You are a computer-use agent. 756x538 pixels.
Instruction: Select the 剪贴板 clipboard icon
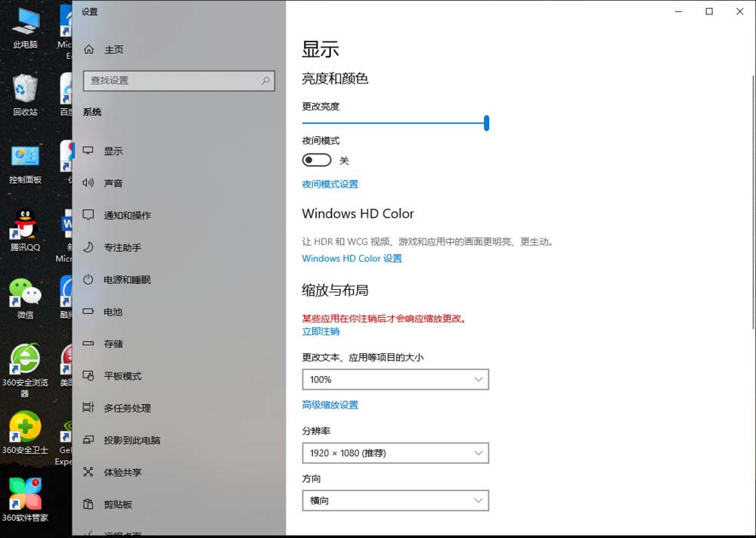pos(88,504)
